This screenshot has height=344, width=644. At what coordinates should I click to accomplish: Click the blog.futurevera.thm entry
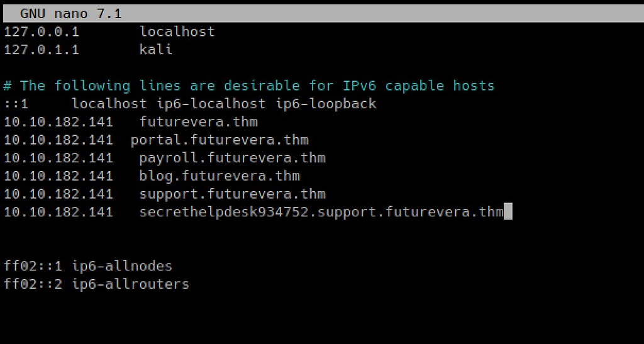tap(219, 176)
